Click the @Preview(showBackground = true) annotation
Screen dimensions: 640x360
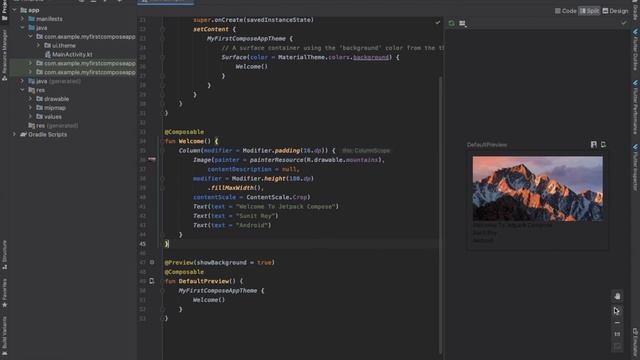(220, 262)
